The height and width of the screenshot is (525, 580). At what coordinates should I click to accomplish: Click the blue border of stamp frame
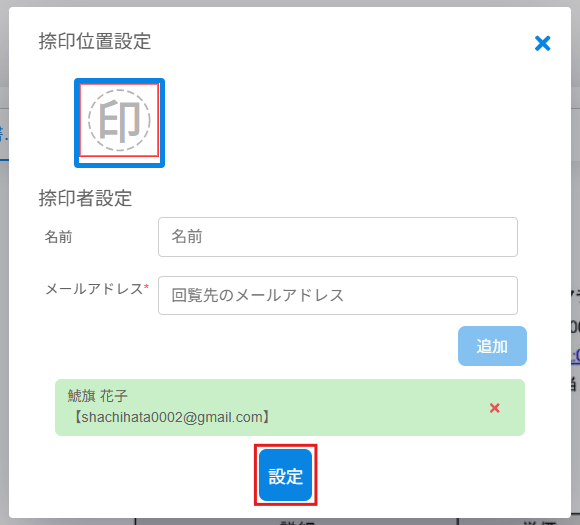coord(77,123)
